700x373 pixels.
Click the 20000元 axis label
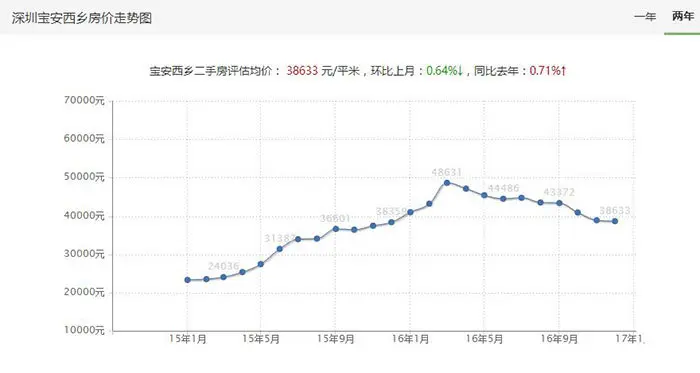84,292
